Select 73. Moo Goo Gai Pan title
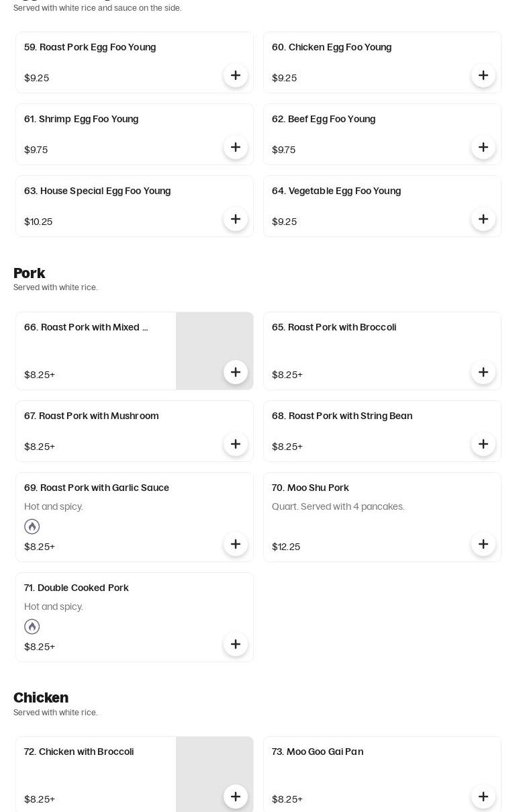 (318, 752)
